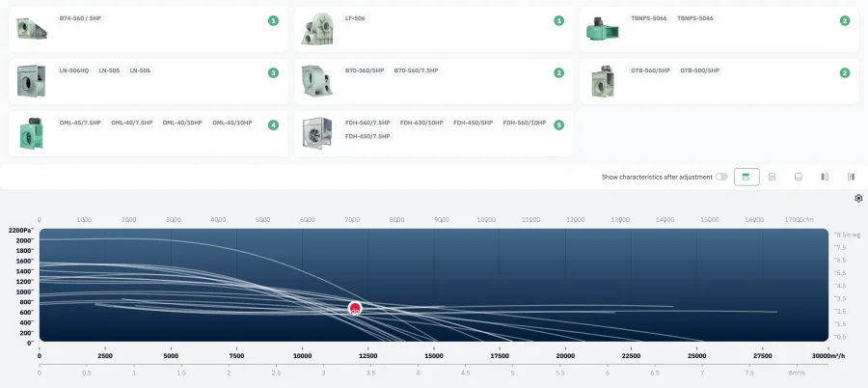Select the FDH-450/7.5HP model tag

point(367,136)
